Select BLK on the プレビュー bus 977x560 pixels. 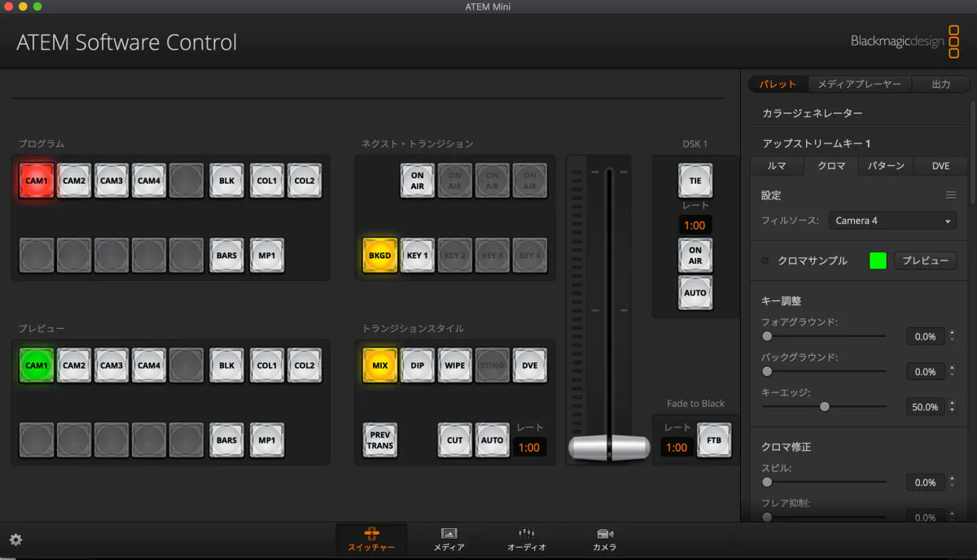click(x=226, y=365)
